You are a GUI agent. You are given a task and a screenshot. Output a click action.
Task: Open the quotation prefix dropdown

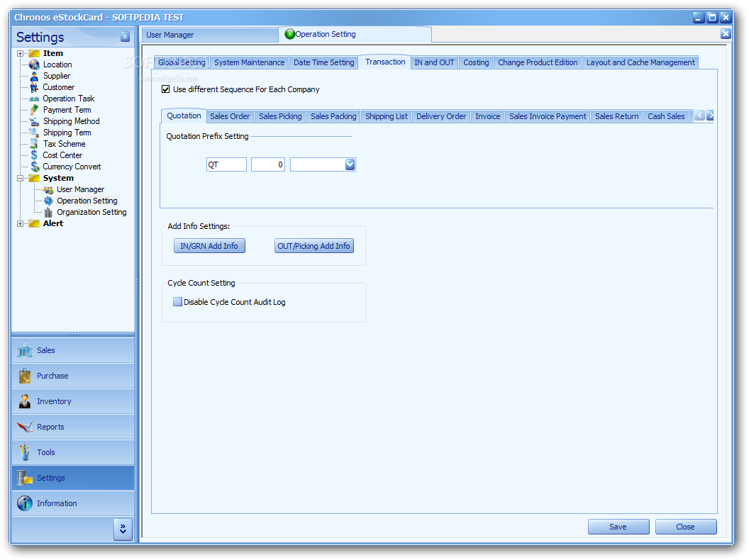pyautogui.click(x=350, y=164)
